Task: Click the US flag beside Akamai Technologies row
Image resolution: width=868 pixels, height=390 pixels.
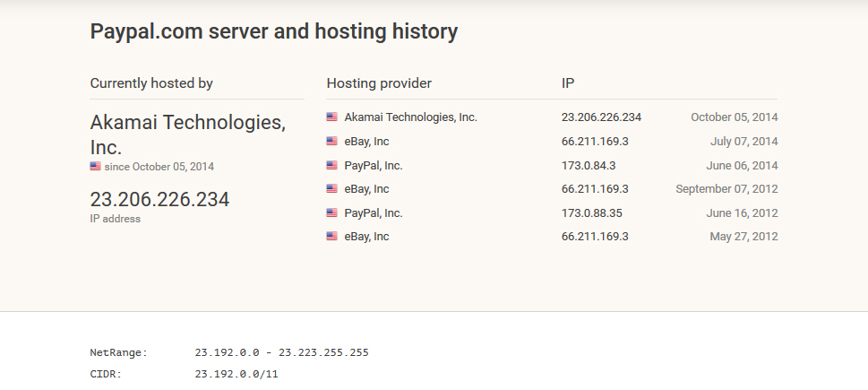Action: click(331, 117)
